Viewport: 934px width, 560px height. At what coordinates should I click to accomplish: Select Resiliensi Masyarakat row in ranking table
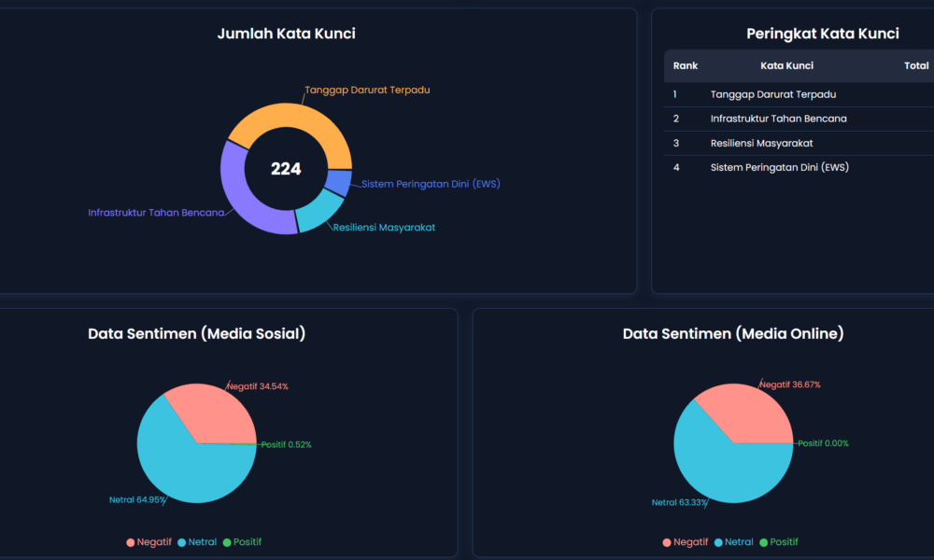pyautogui.click(x=761, y=143)
